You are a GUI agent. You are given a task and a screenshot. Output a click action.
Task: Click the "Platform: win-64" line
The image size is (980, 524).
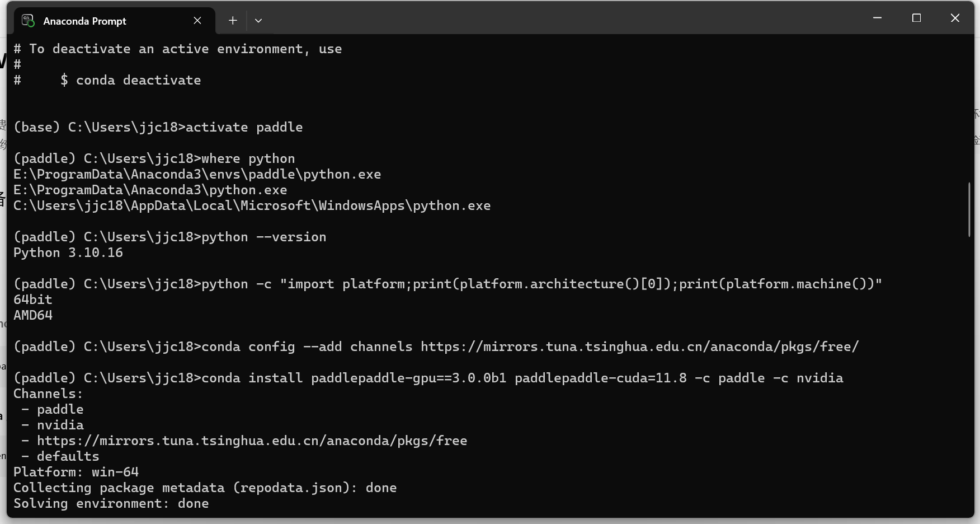pyautogui.click(x=76, y=472)
